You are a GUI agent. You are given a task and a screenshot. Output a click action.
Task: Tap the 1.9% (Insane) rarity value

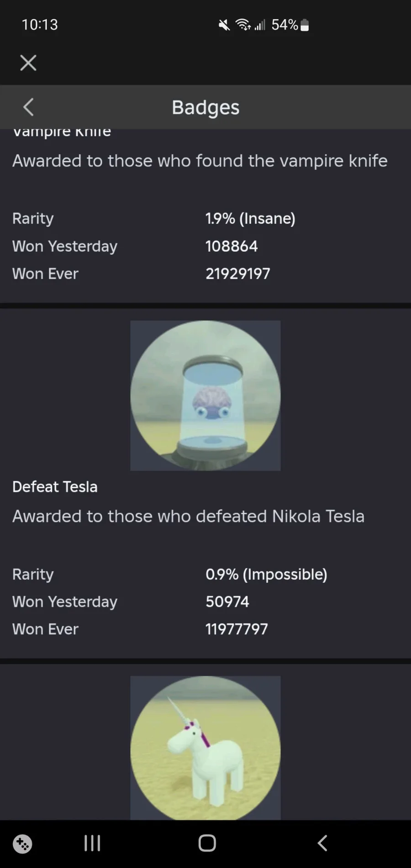(250, 218)
